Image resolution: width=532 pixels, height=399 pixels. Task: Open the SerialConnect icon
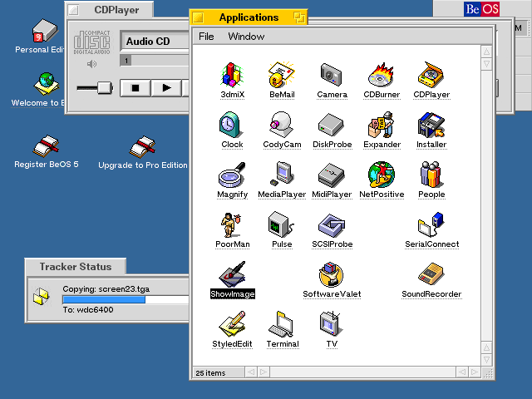pyautogui.click(x=431, y=224)
